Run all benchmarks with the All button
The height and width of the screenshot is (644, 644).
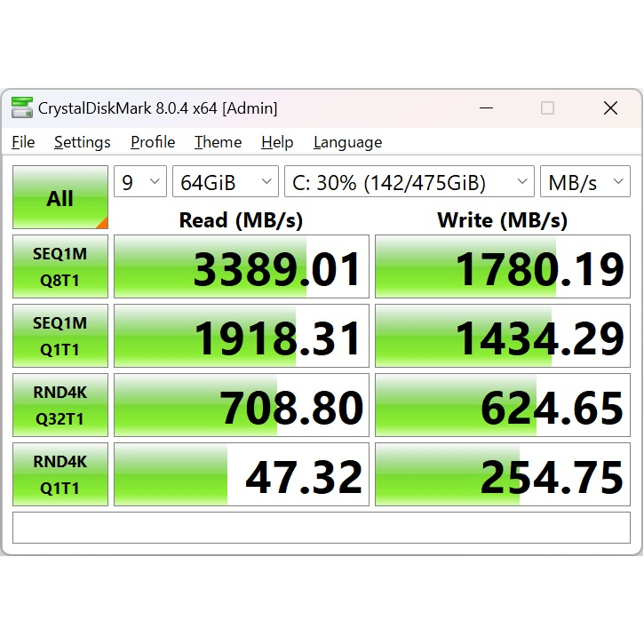coord(60,197)
